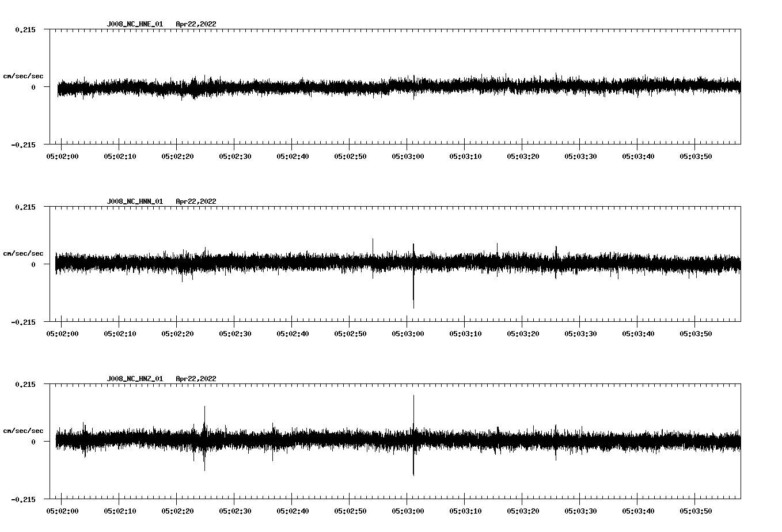
Task: Click the 05:02:40 time label under HNE plot
Action: 293,156
